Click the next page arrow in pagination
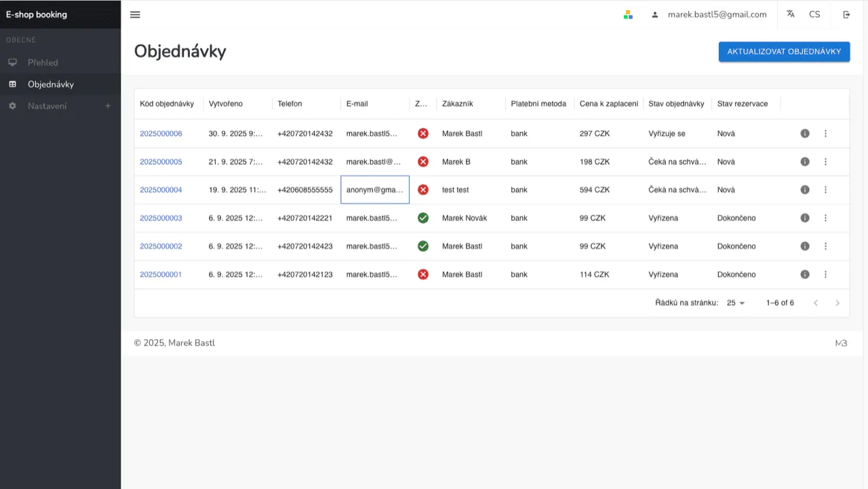The width and height of the screenshot is (868, 489). 837,303
